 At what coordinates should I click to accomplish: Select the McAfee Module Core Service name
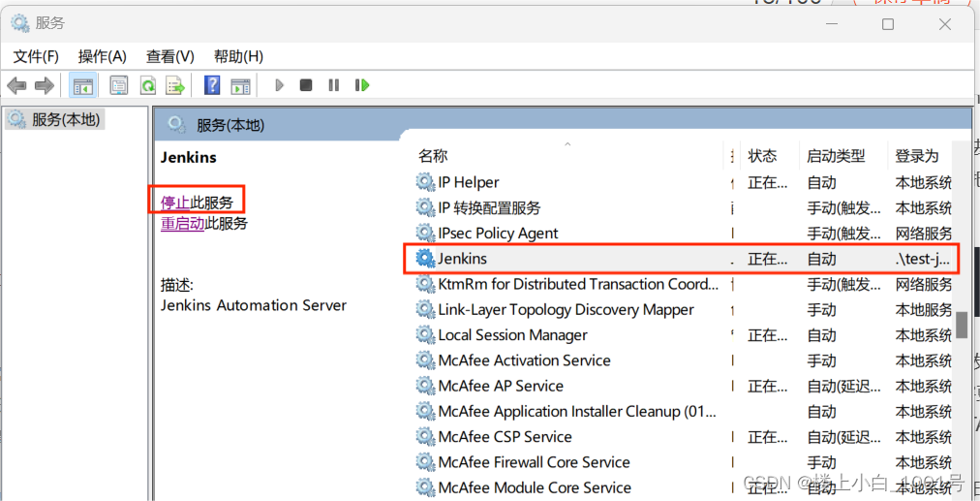point(535,487)
